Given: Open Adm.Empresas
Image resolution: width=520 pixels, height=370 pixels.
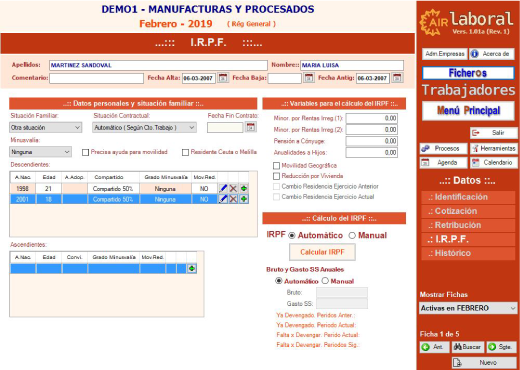Looking at the screenshot, I should coord(445,54).
